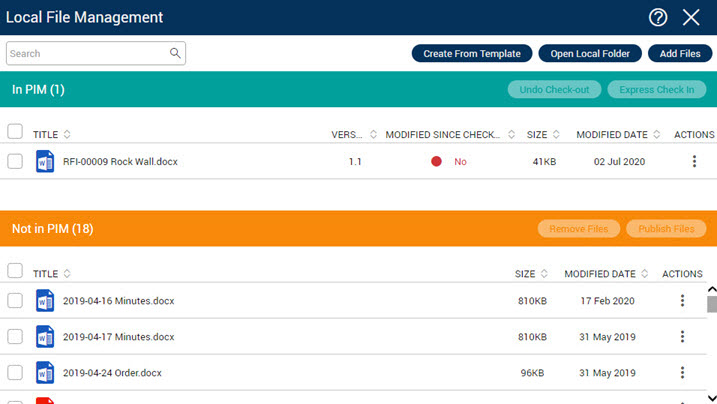
Task: Open actions menu for 2019-04-17 Minutes.docx
Action: pos(683,336)
